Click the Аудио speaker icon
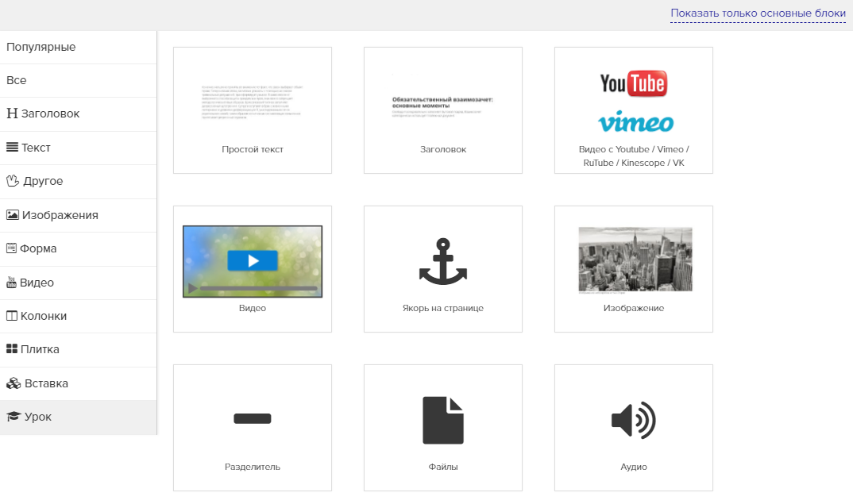This screenshot has height=504, width=853. pos(633,420)
